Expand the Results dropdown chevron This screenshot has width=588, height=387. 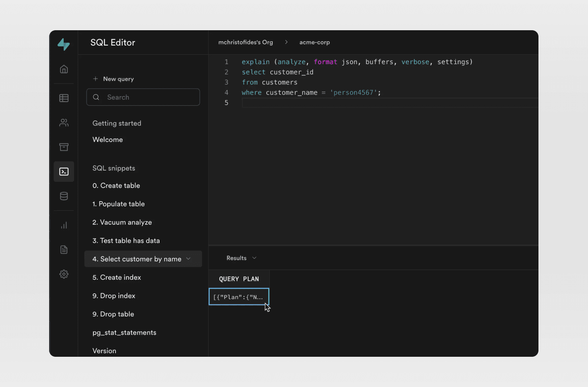coord(254,258)
